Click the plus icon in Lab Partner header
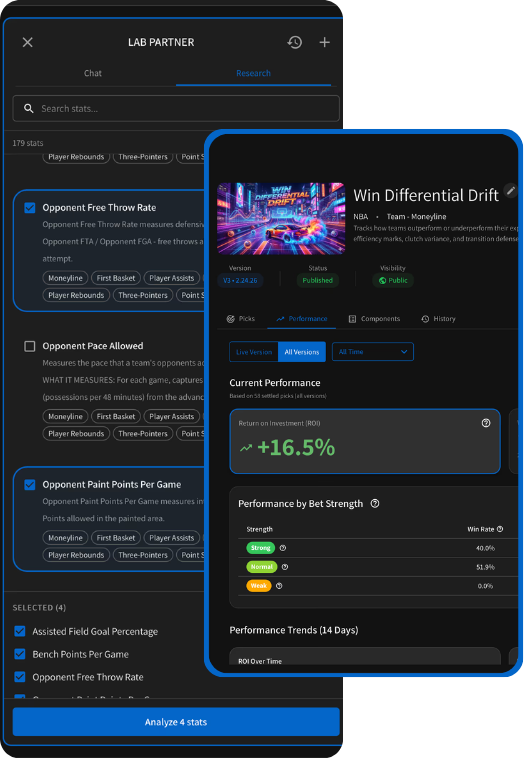Image resolution: width=524 pixels, height=759 pixels. coord(325,43)
